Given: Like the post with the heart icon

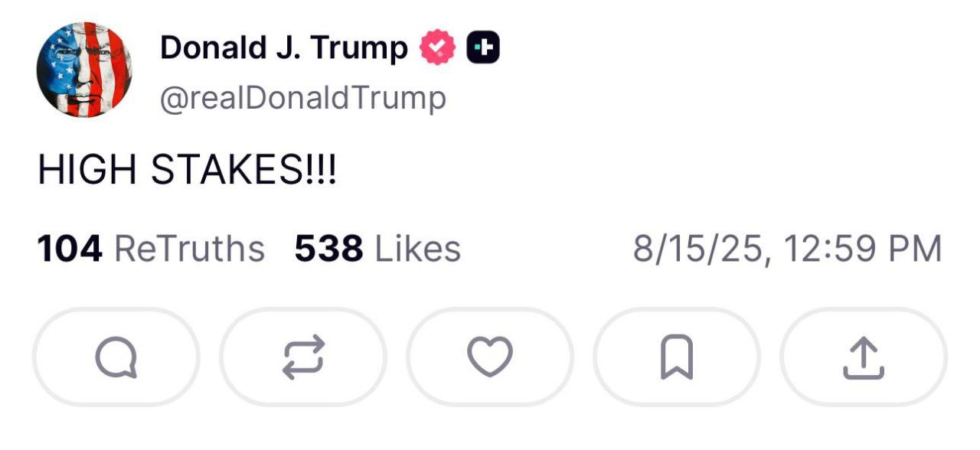Looking at the screenshot, I should pos(490,357).
